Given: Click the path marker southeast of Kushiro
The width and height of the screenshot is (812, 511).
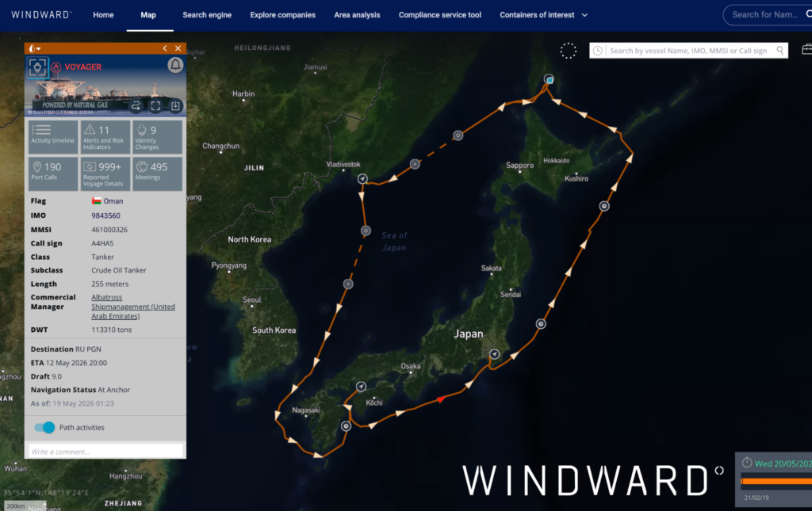Looking at the screenshot, I should (604, 206).
